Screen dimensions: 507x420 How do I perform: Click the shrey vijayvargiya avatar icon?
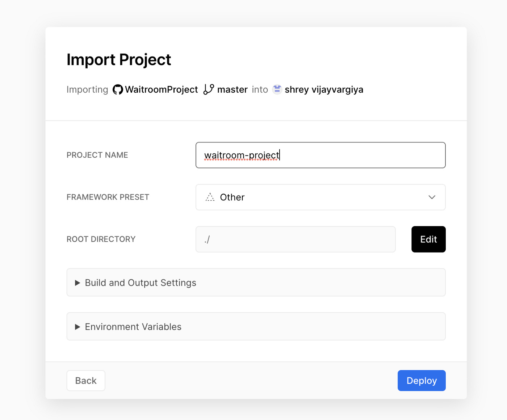tap(277, 89)
